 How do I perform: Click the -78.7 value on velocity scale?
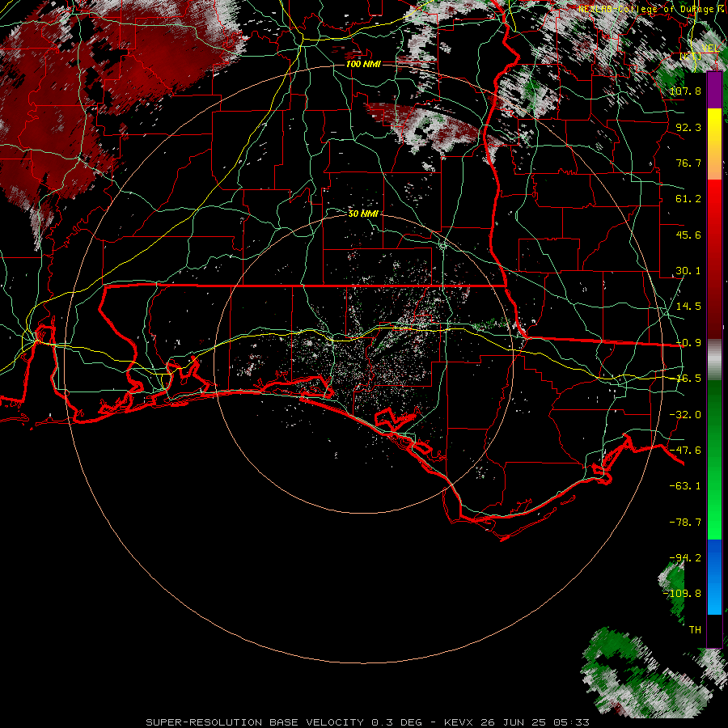click(686, 523)
